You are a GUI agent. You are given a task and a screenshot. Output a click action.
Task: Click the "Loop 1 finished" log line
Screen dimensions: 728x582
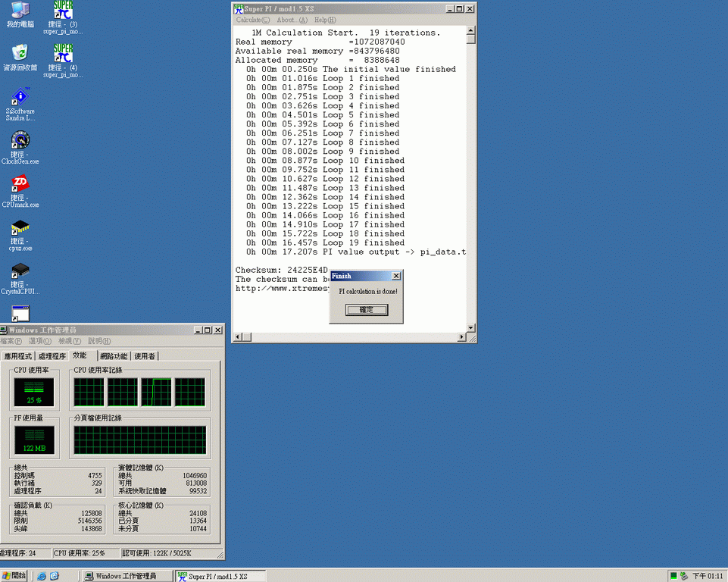coord(323,79)
